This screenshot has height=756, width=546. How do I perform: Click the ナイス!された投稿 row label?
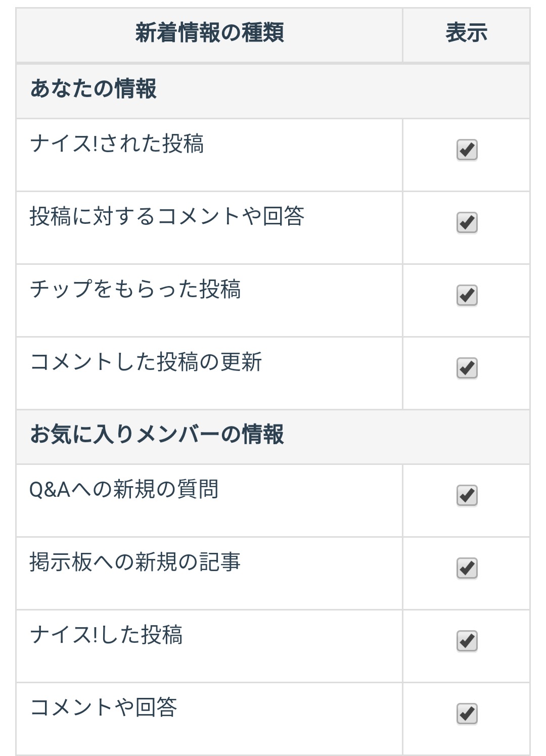tap(117, 144)
